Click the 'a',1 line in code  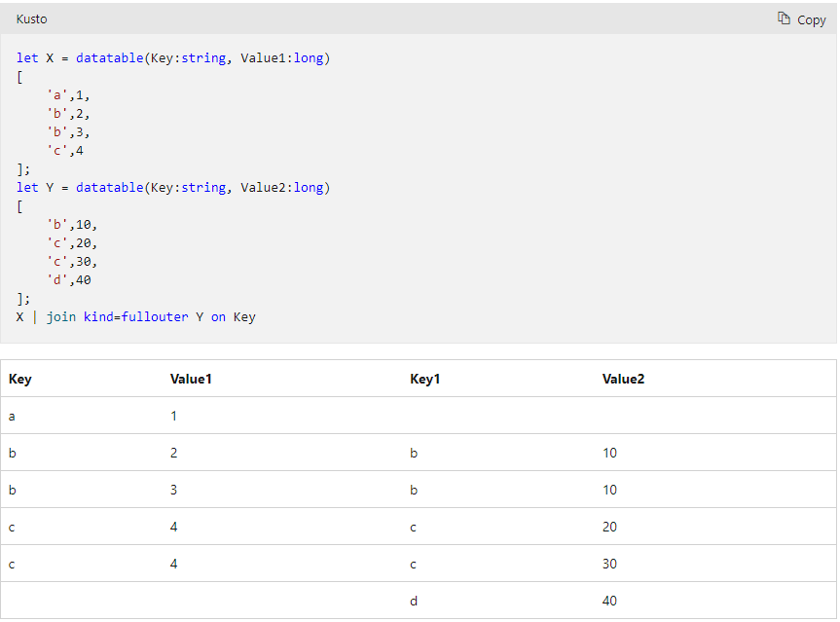68,94
